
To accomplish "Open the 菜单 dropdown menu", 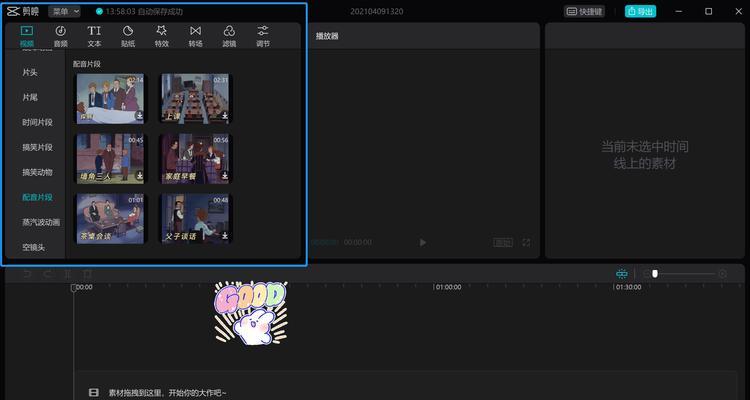I will point(65,11).
